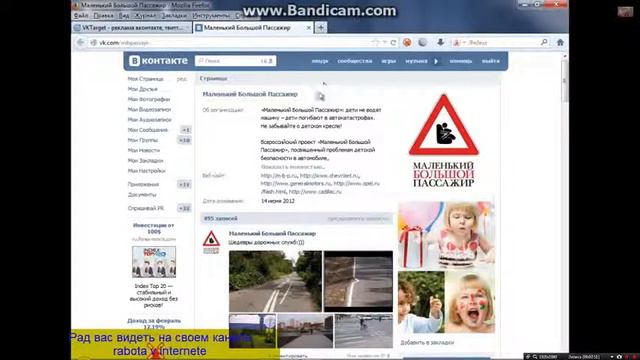Viewport: 640px width, 360px height.
Task: Open Мои Группы in sidebar
Action: 142,140
